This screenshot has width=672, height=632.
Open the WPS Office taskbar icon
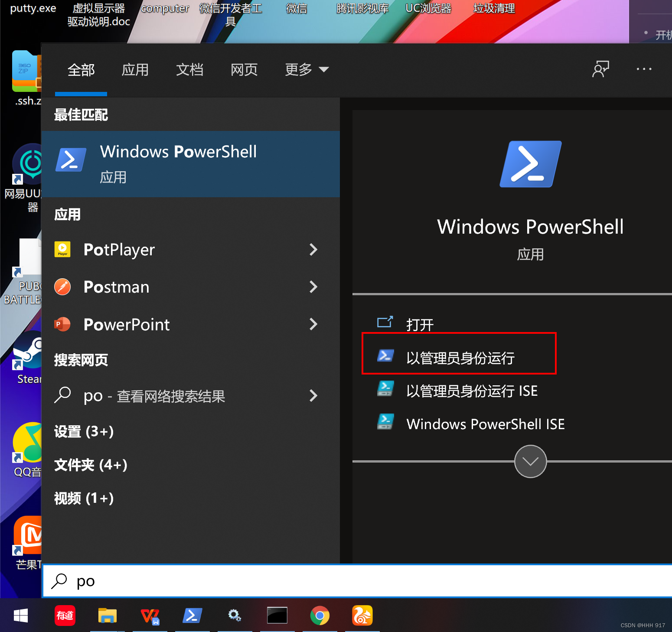150,616
